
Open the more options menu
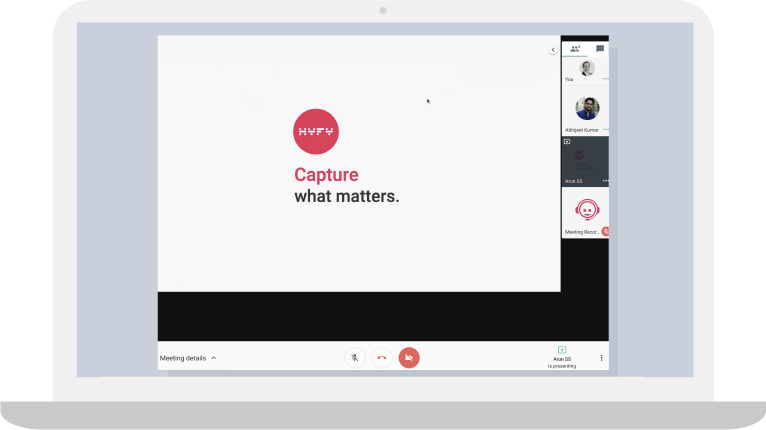pos(601,358)
